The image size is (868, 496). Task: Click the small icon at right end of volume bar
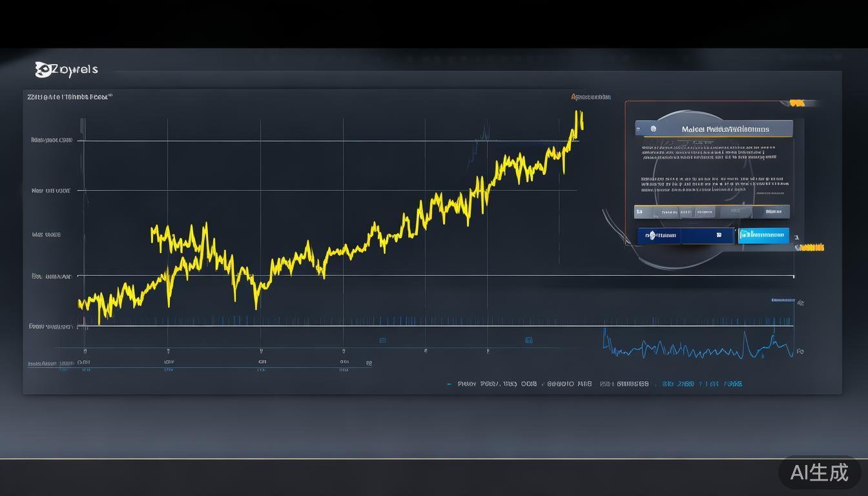point(800,302)
